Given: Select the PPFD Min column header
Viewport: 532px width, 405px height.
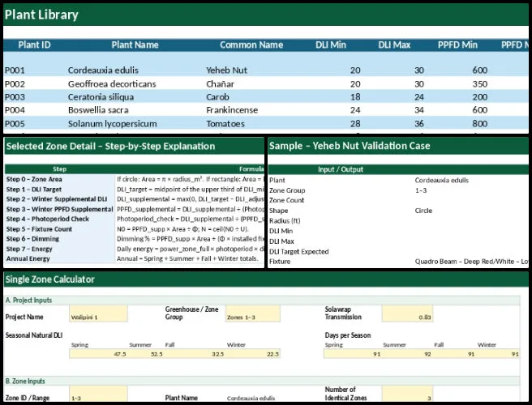Looking at the screenshot, I should (457, 45).
